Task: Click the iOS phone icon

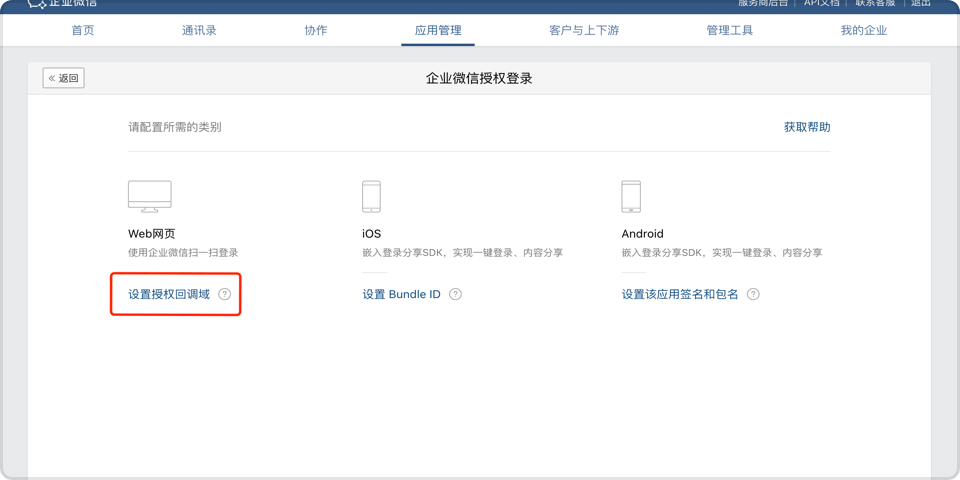Action: (371, 196)
